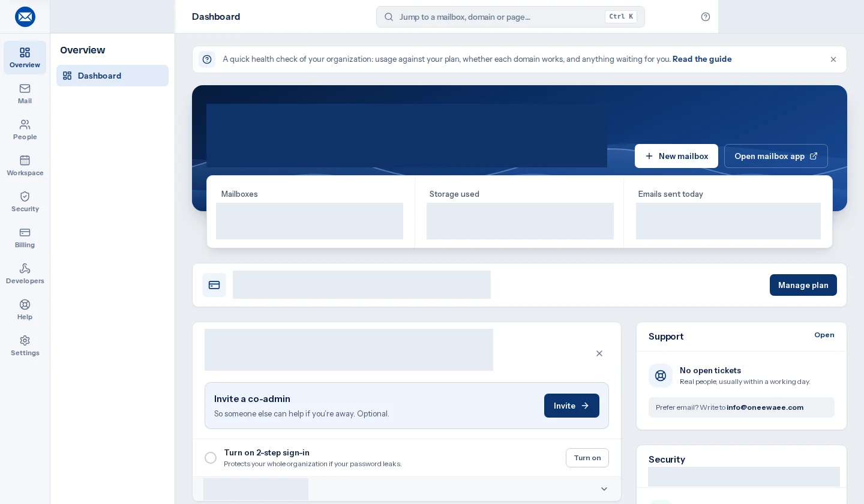Screen dimensions: 864x504
Task: Click the Ctrl K shortcut badge
Action: pyautogui.click(x=621, y=17)
